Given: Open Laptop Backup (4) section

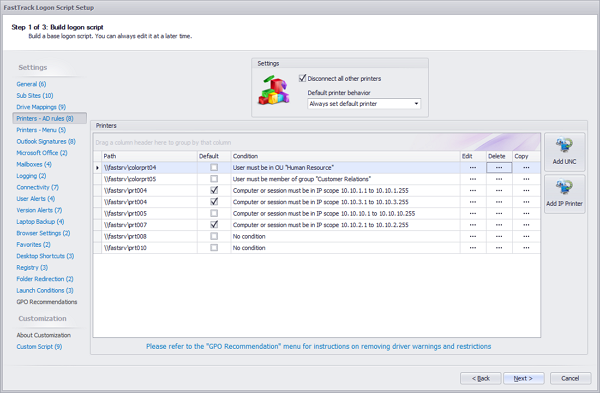Looking at the screenshot, I should pos(40,222).
